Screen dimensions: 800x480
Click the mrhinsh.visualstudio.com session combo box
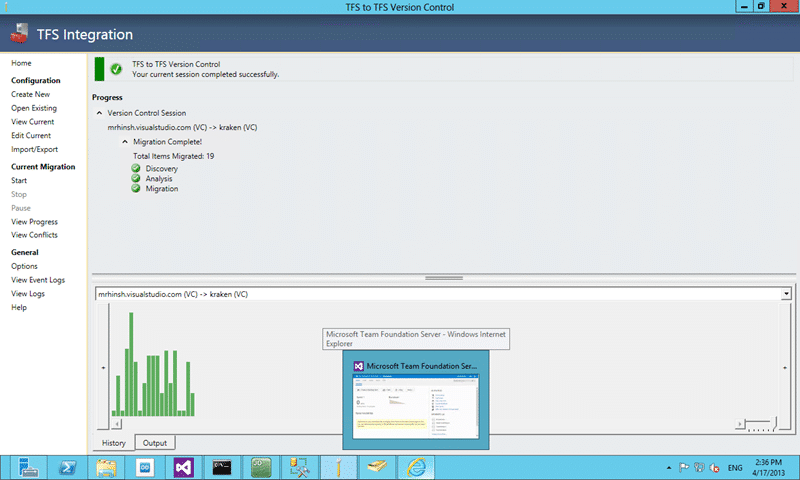click(x=443, y=294)
